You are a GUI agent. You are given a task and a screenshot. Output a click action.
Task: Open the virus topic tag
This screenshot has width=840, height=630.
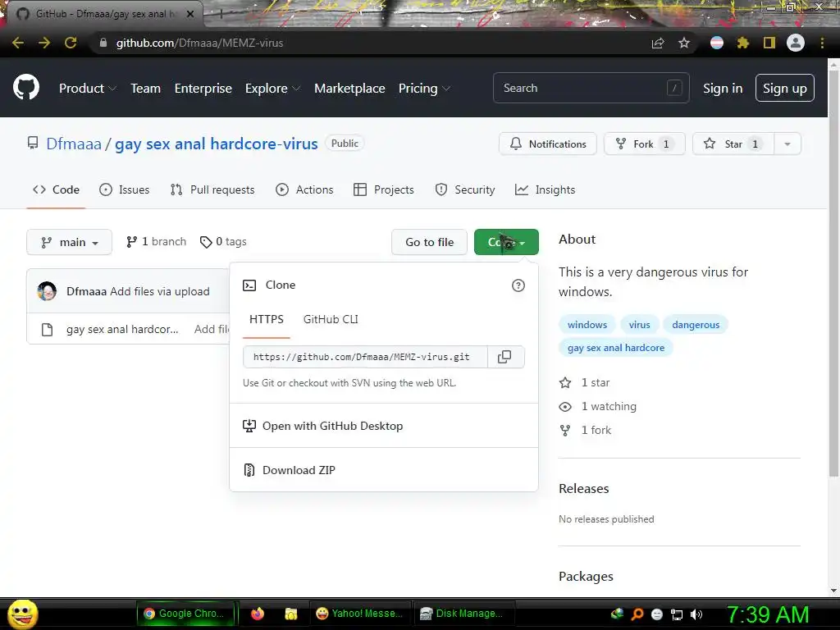639,325
